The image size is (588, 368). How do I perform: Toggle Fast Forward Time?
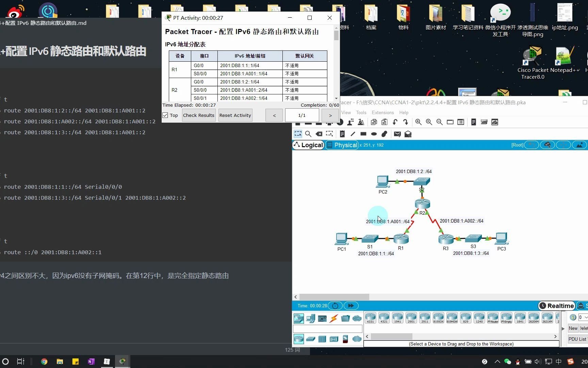351,306
